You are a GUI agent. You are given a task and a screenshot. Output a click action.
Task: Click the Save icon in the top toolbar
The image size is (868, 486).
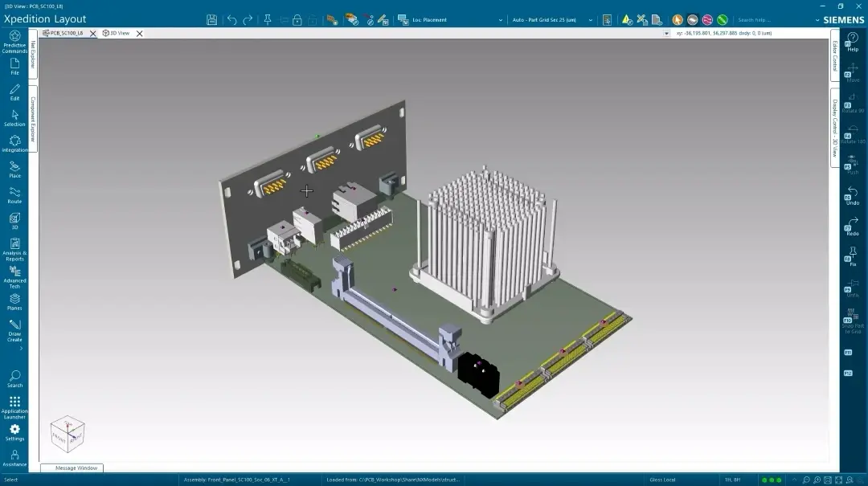coord(212,20)
